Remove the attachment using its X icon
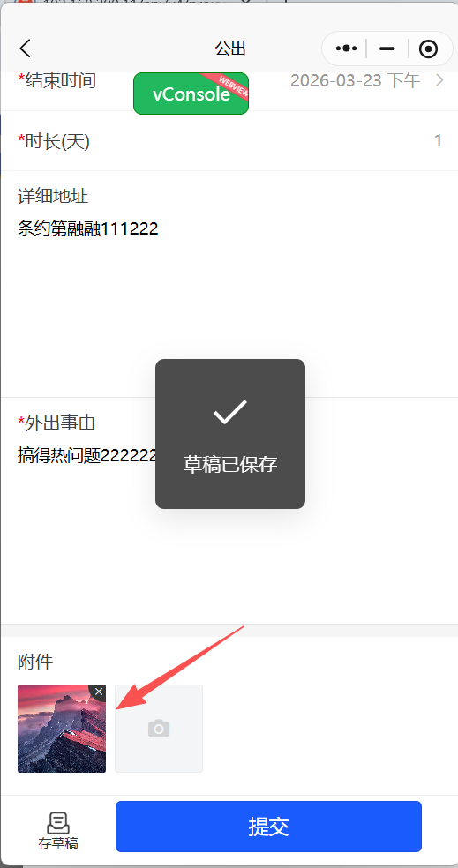The width and height of the screenshot is (458, 868). pyautogui.click(x=99, y=692)
